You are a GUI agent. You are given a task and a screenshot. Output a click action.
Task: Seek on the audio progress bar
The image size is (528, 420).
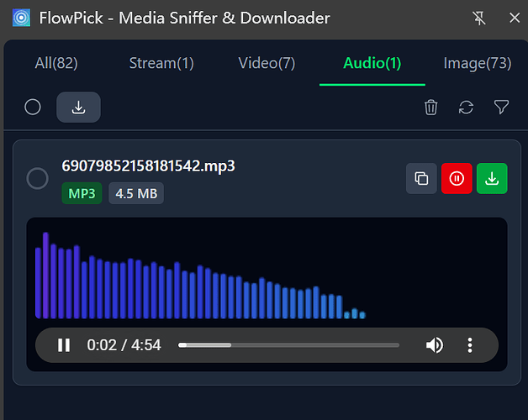(288, 345)
